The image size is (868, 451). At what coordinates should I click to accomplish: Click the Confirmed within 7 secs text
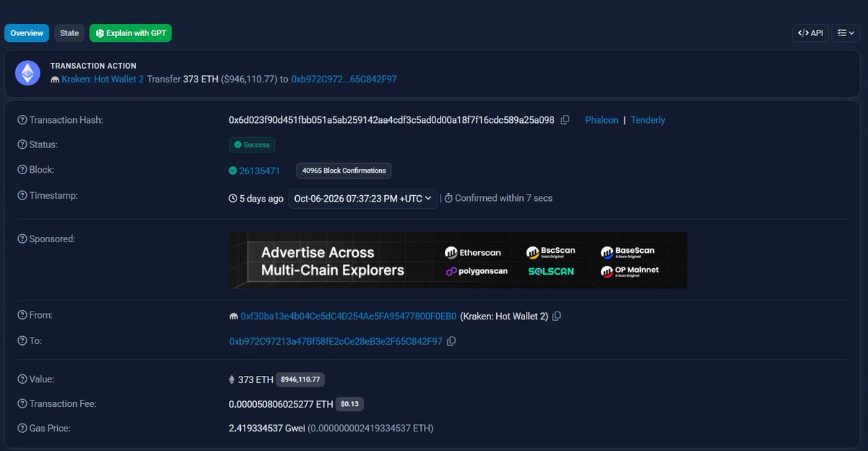[503, 198]
